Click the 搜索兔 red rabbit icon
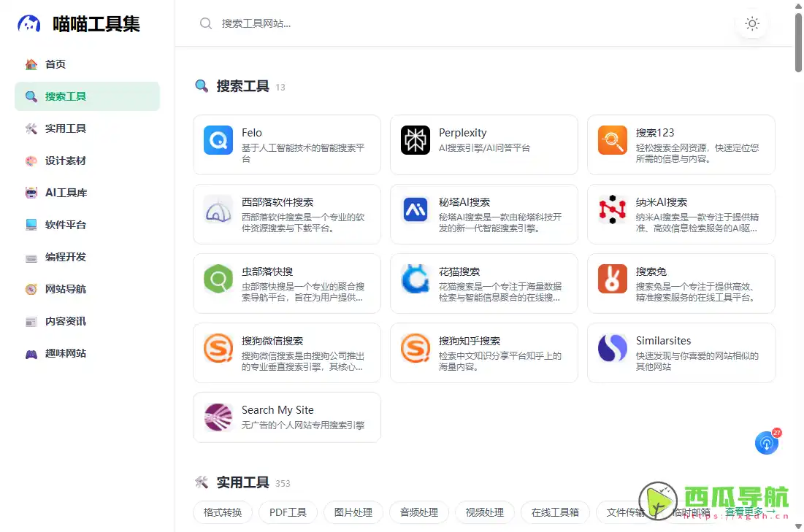The width and height of the screenshot is (804, 532). tap(612, 279)
